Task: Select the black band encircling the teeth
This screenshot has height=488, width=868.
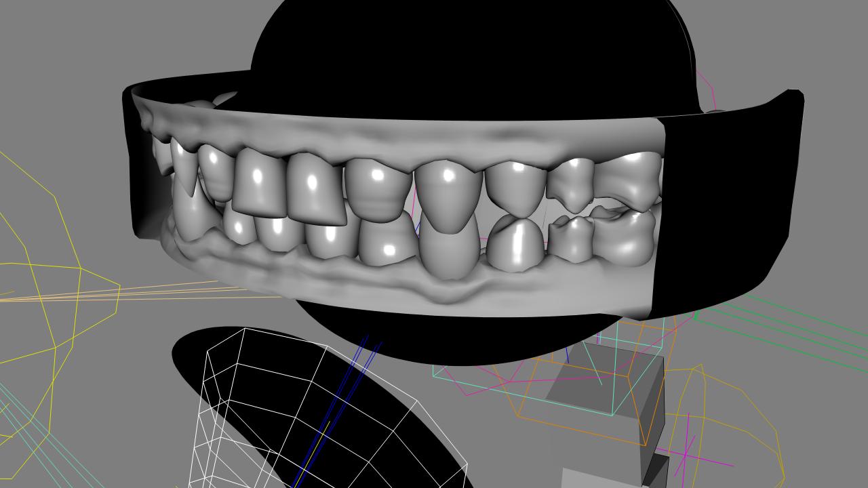Action: (729, 203)
